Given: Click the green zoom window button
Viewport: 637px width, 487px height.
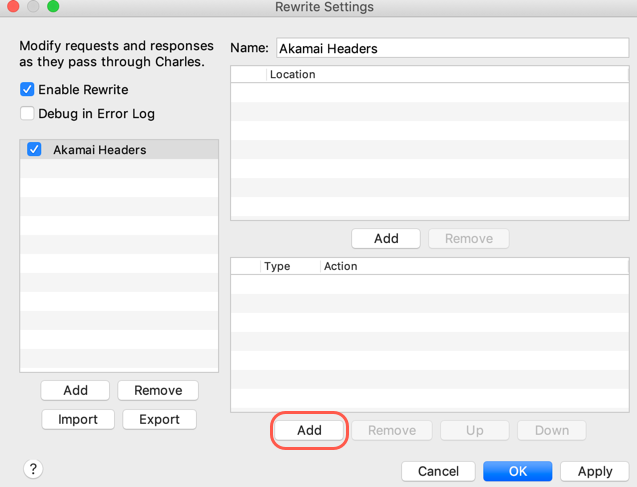Looking at the screenshot, I should [53, 7].
